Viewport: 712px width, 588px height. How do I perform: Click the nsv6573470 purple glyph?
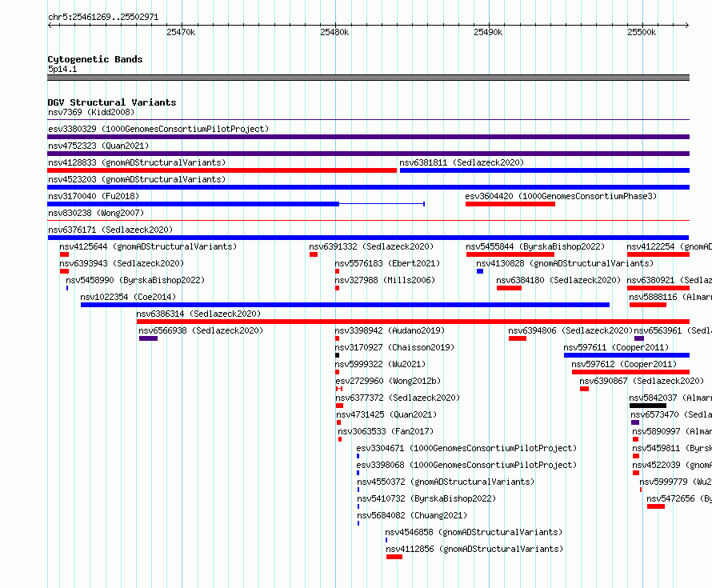tap(635, 422)
